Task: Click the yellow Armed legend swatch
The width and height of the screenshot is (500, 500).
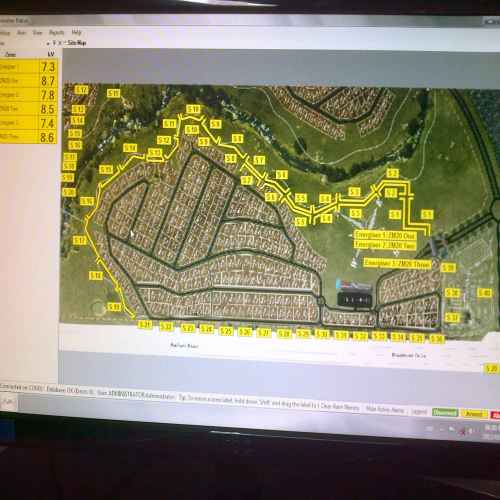Action: (474, 414)
